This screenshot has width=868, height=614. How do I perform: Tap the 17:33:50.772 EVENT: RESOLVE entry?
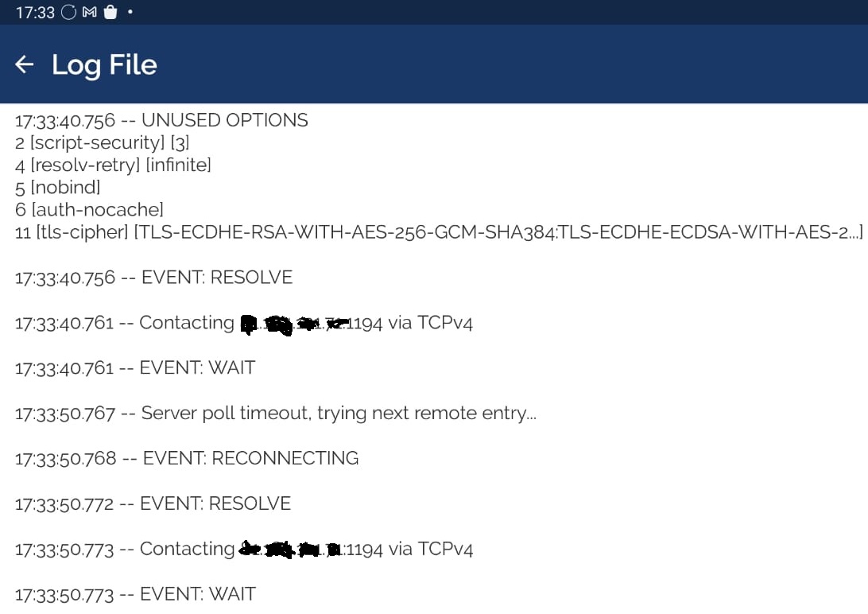[x=153, y=503]
